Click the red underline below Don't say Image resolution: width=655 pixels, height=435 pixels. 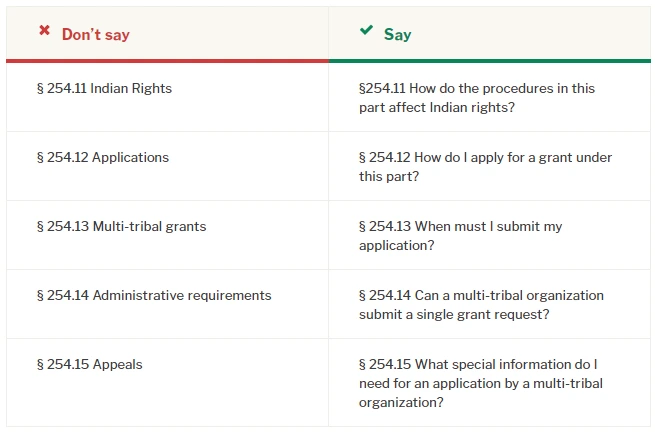pos(168,61)
